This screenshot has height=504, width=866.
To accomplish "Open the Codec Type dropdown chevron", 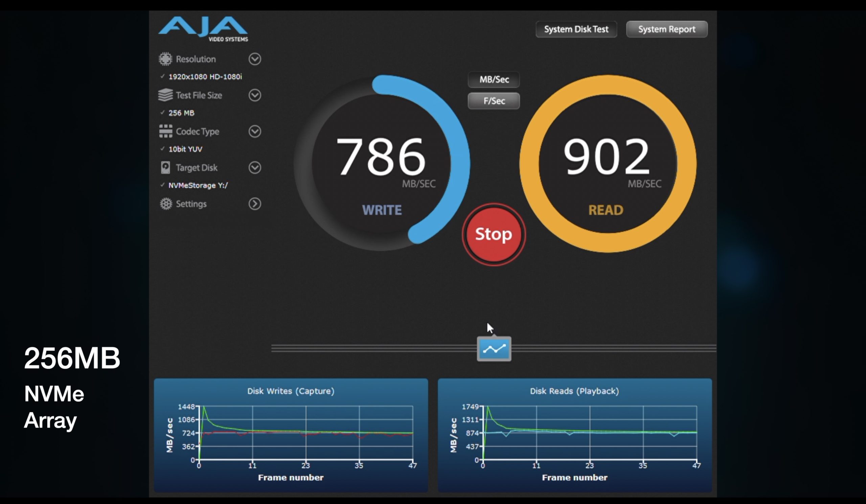I will click(x=255, y=131).
